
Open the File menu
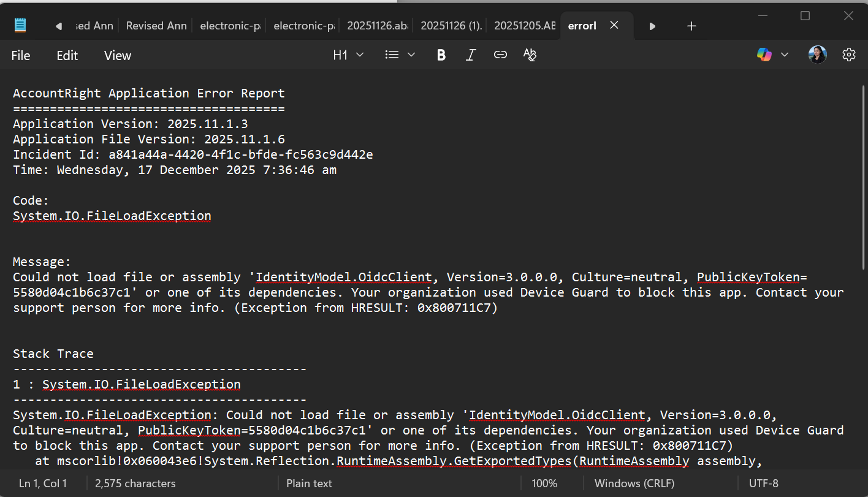[21, 56]
